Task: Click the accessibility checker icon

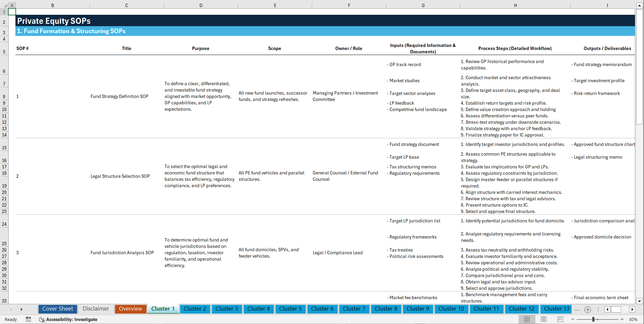Action: [42, 319]
